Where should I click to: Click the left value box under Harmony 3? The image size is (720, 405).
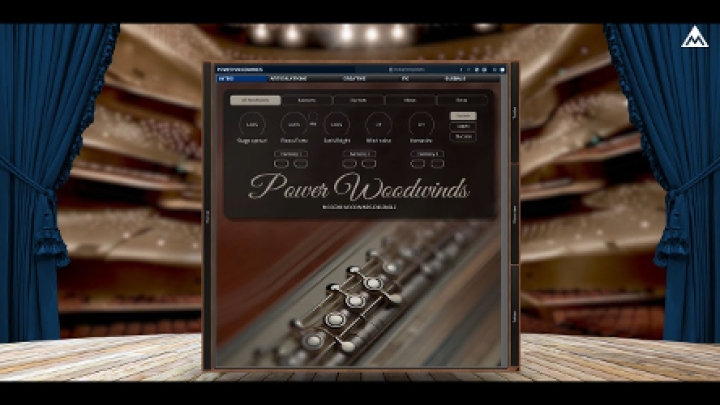417,163
